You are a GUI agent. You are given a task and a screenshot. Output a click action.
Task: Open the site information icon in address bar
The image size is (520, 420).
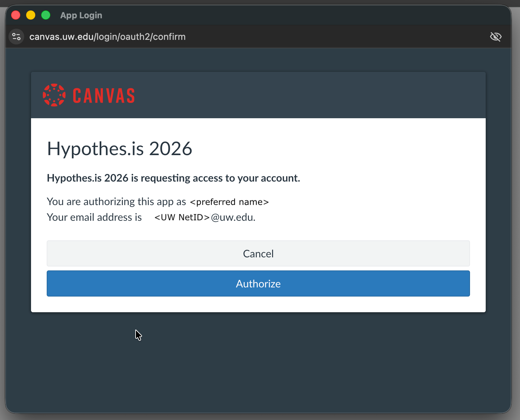pyautogui.click(x=16, y=37)
